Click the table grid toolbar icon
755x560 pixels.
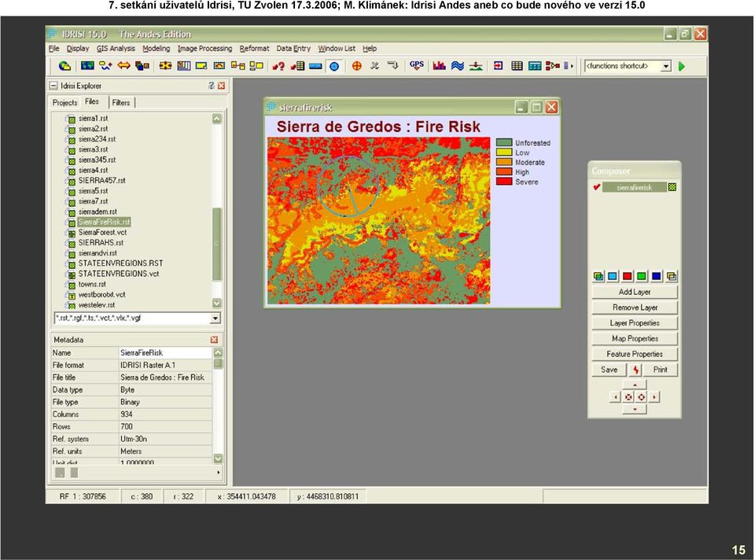pos(517,66)
